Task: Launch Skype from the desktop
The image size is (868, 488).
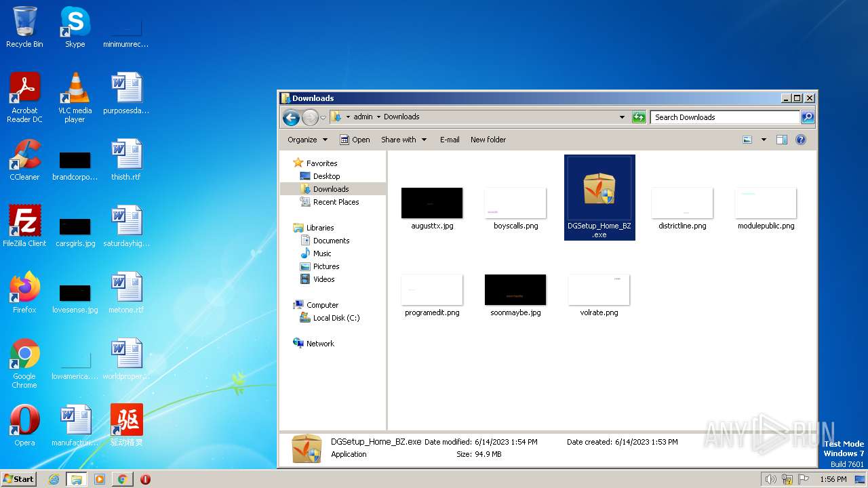Action: pyautogui.click(x=75, y=27)
